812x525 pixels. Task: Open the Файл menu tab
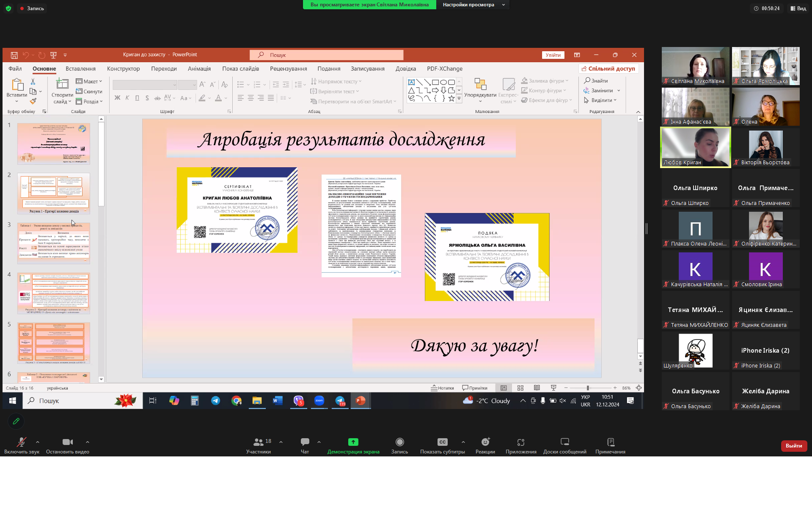point(15,69)
